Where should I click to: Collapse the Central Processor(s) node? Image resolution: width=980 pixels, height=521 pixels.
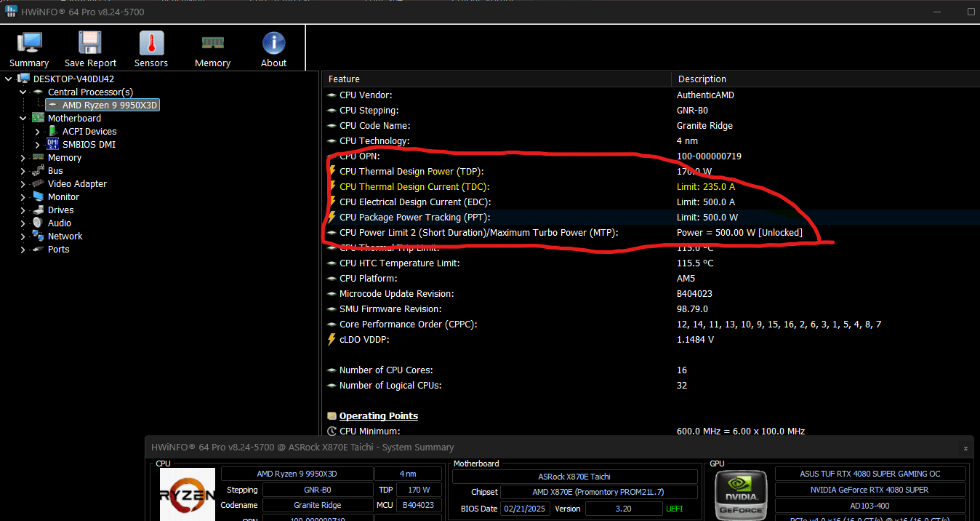(23, 92)
